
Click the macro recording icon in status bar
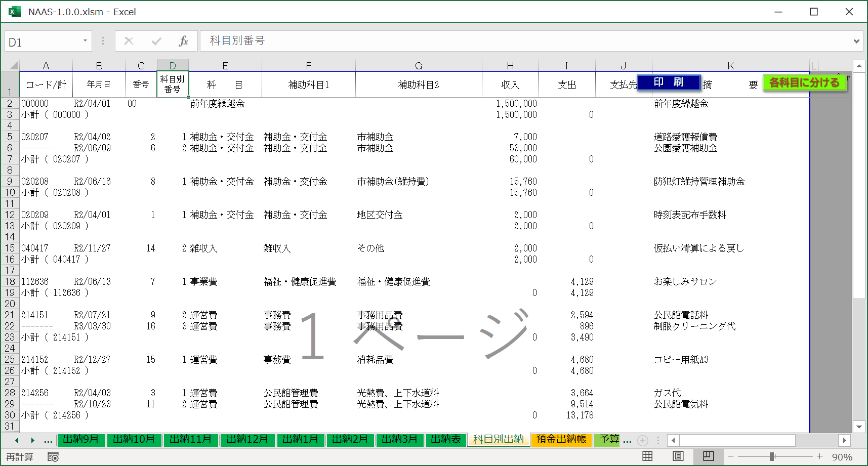[53, 457]
